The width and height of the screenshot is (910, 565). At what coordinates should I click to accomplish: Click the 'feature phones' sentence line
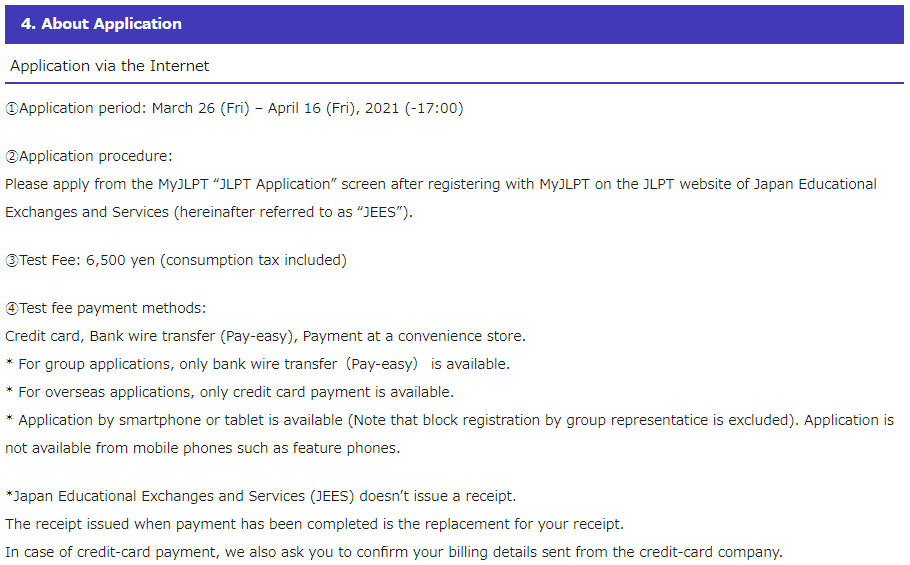203,448
